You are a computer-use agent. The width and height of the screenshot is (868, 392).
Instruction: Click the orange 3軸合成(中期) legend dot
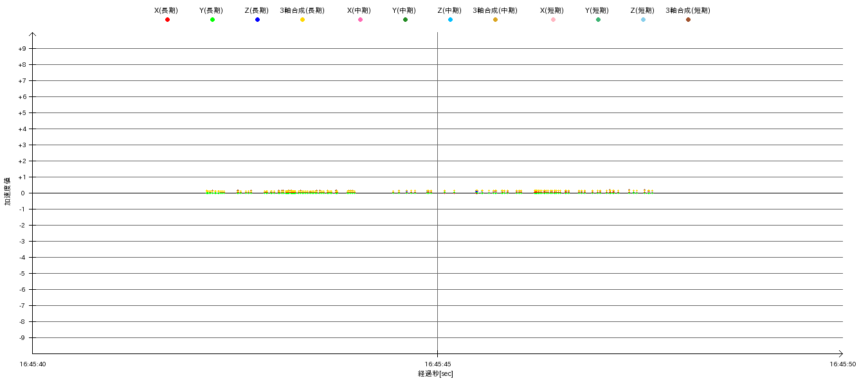click(495, 20)
